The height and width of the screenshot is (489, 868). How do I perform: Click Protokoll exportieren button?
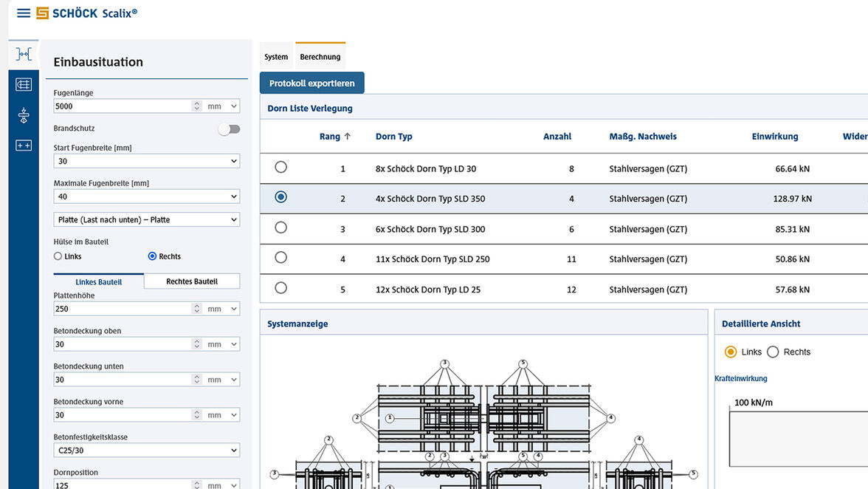click(x=311, y=83)
